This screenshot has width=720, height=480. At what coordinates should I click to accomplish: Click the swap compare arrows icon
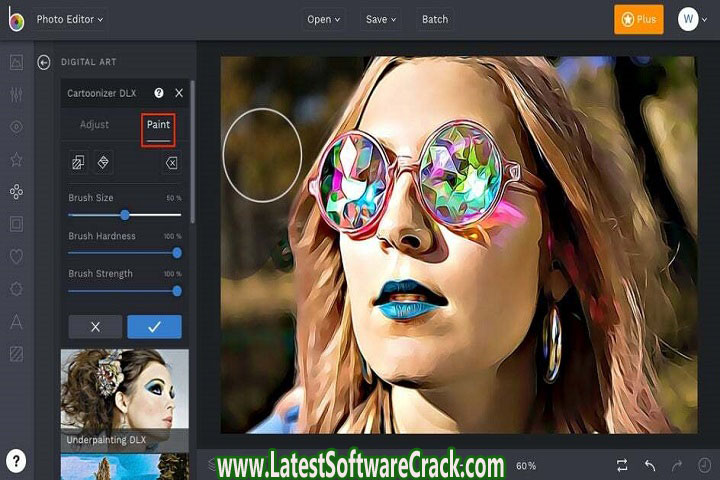[622, 465]
